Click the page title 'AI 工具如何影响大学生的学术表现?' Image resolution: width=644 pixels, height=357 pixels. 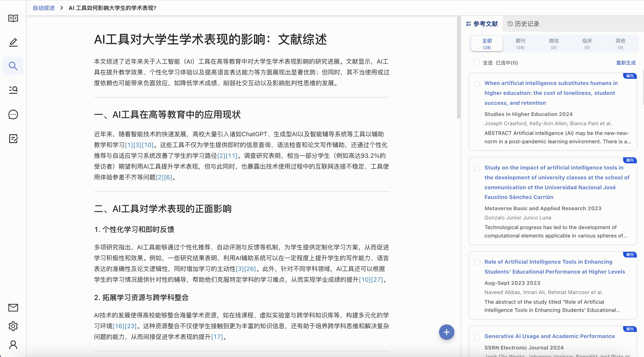pyautogui.click(x=112, y=8)
